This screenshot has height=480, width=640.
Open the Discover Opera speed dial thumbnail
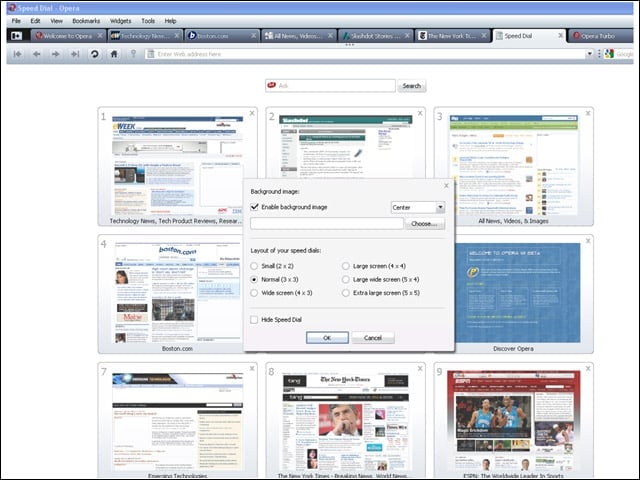point(518,293)
